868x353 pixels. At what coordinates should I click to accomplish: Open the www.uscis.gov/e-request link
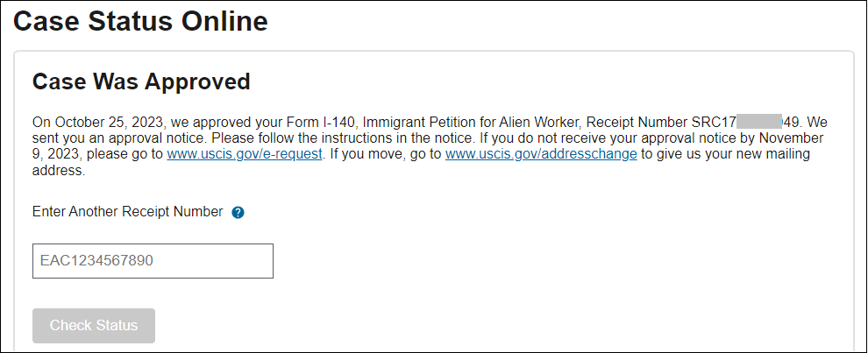[245, 155]
